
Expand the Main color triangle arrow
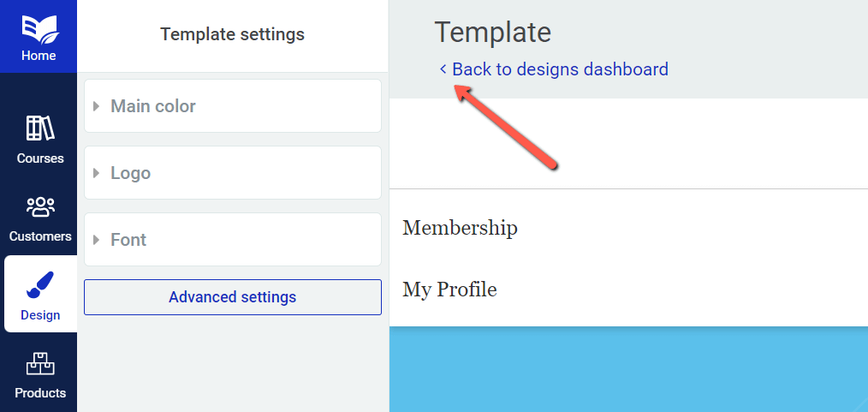coord(97,105)
